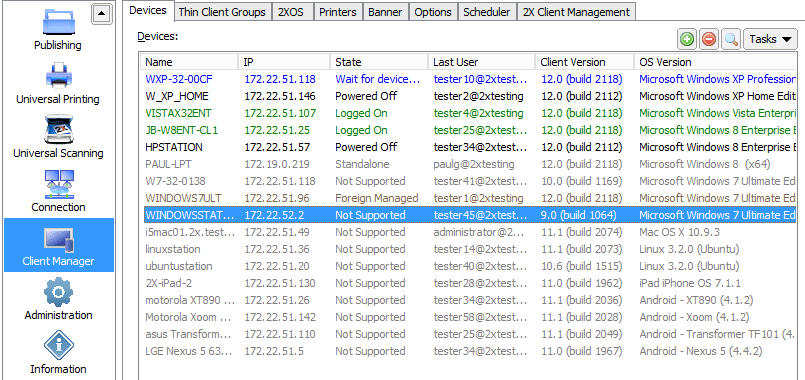This screenshot has height=380, width=805.
Task: Click the magnifier search devices icon
Action: [x=731, y=39]
